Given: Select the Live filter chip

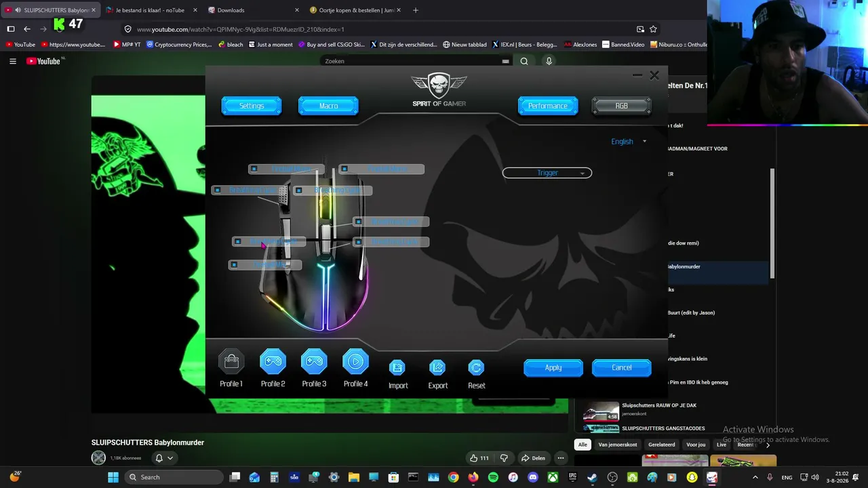Looking at the screenshot, I should click(722, 445).
